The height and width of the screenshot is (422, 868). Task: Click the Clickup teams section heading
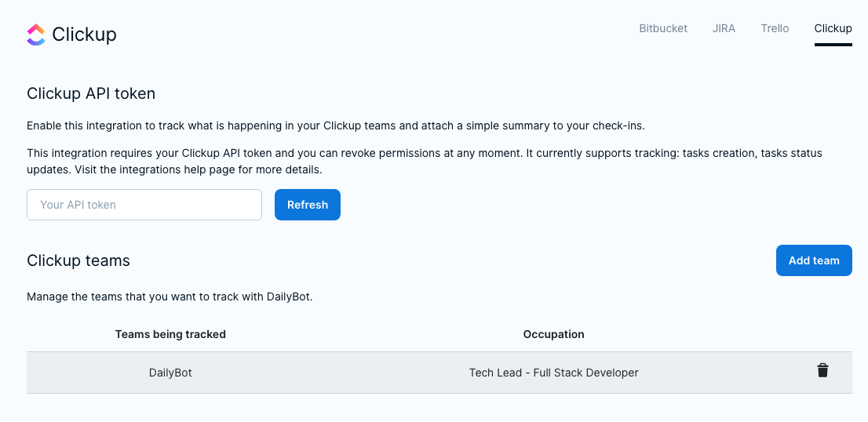pos(78,260)
